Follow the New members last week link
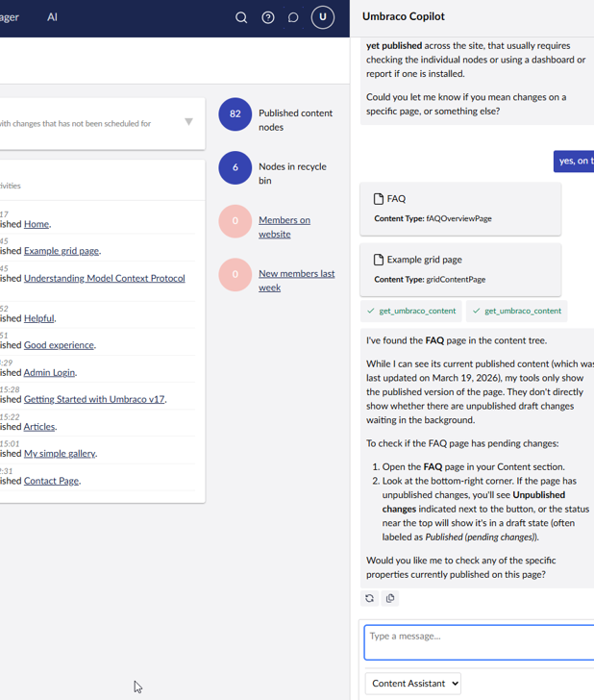This screenshot has height=700, width=594. (296, 280)
